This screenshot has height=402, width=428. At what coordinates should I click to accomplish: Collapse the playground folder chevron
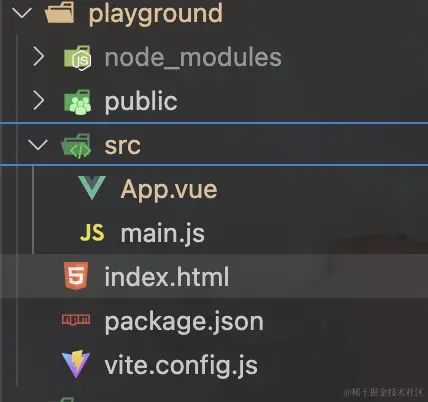pyautogui.click(x=22, y=13)
